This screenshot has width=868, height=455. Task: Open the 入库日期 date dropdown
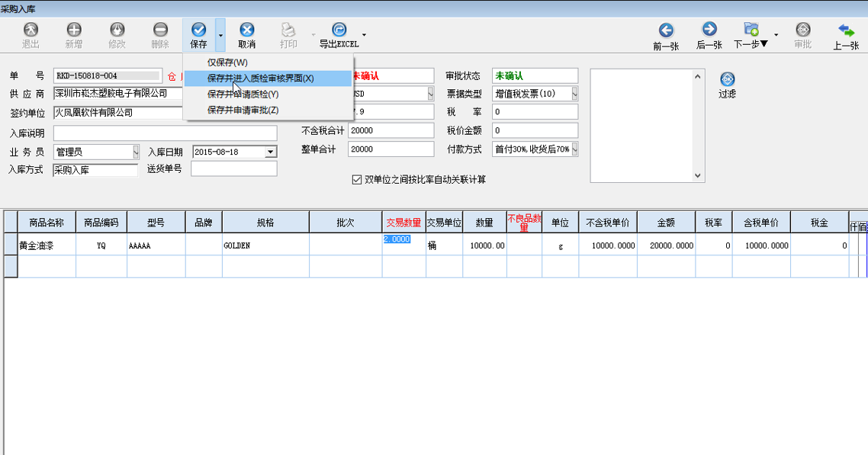(270, 152)
